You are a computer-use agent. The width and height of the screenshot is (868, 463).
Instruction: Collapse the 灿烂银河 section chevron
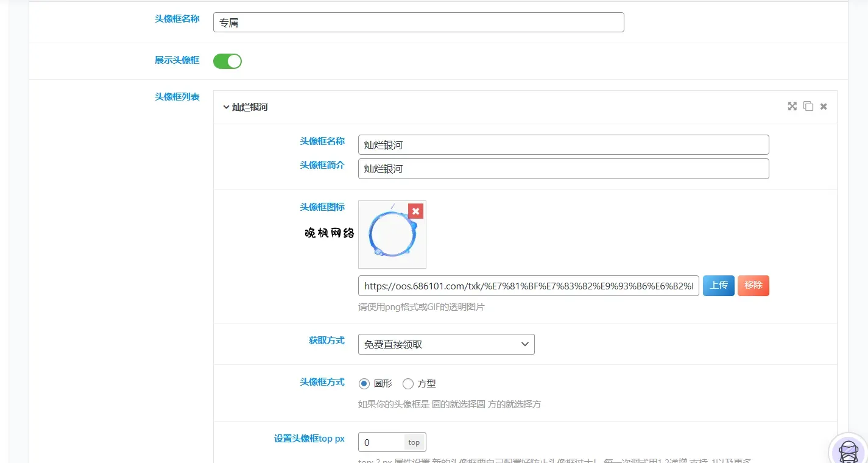[x=226, y=107]
